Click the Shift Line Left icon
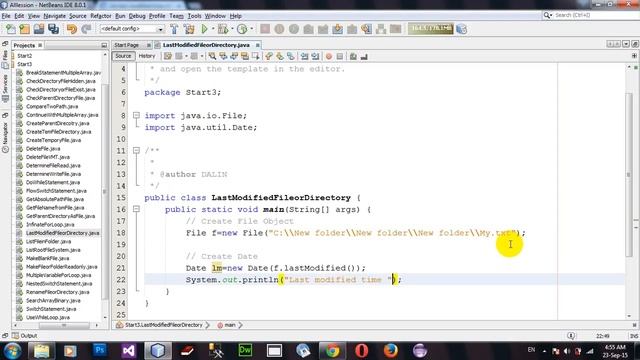This screenshot has width=640, height=360. point(304,56)
